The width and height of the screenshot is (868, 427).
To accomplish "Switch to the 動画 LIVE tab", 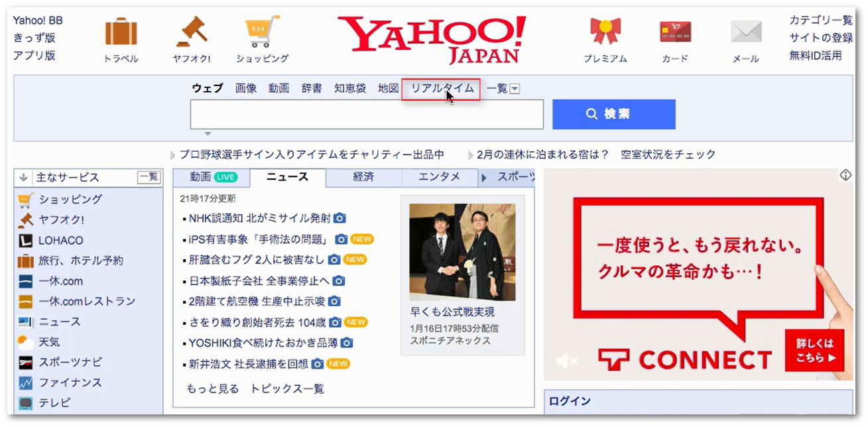I will tap(212, 177).
